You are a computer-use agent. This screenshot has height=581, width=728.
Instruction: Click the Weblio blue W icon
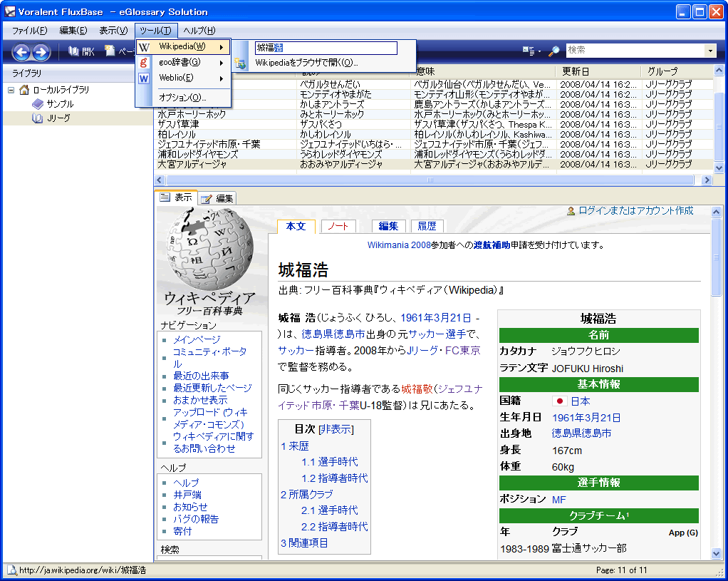tap(144, 78)
